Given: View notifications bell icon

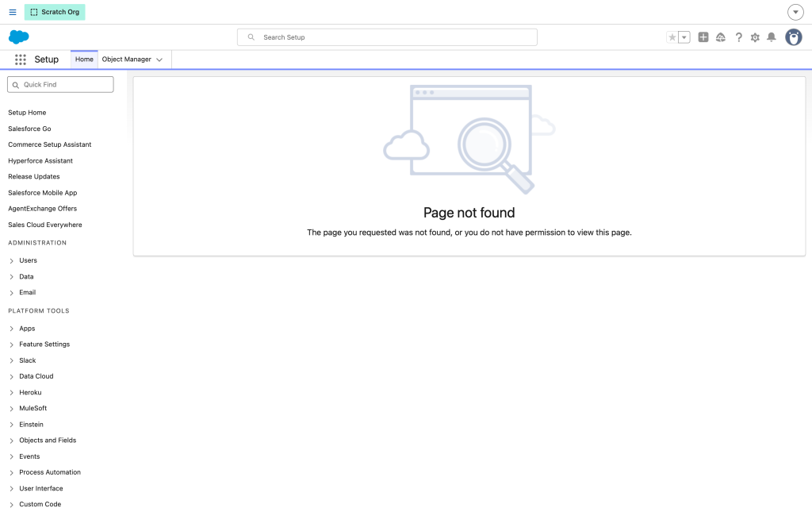Looking at the screenshot, I should pyautogui.click(x=771, y=37).
